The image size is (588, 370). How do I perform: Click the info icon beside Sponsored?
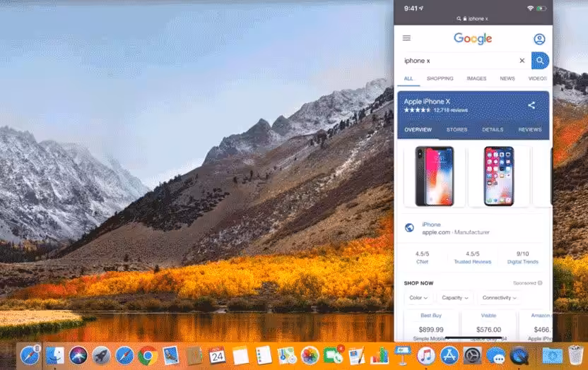[x=540, y=283]
